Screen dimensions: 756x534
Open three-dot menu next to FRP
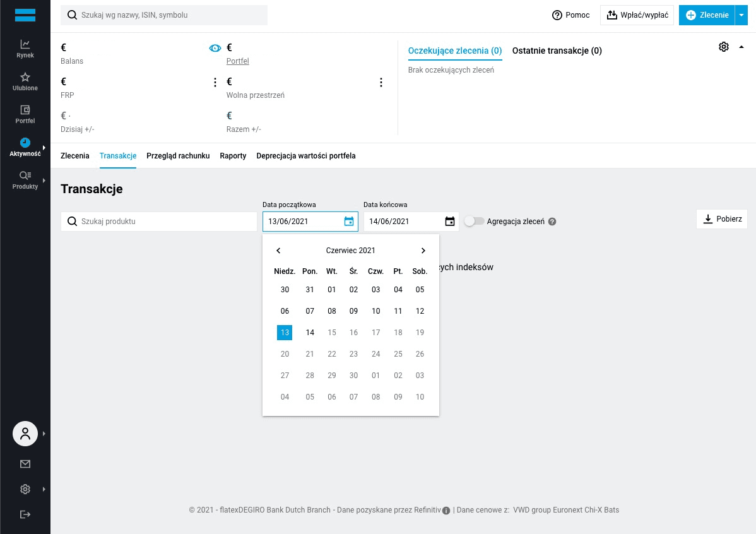(x=215, y=83)
